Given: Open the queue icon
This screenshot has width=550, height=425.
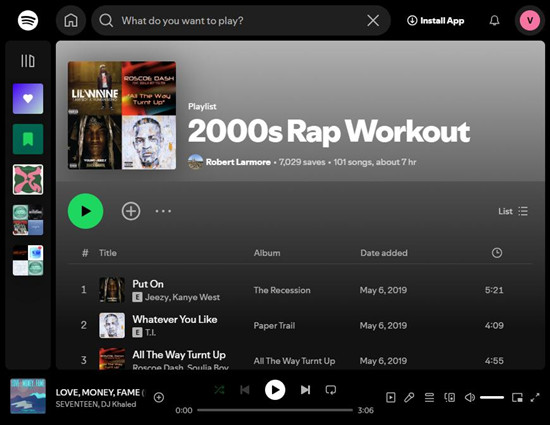Looking at the screenshot, I should pos(429,397).
